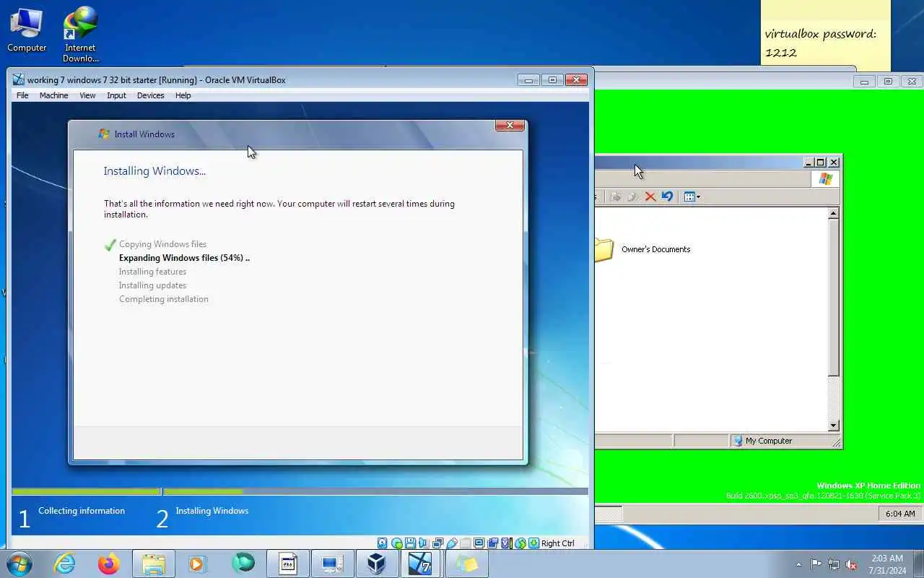Click the Move To icon in XP window toolbar
The image size is (924, 578).
(x=616, y=197)
